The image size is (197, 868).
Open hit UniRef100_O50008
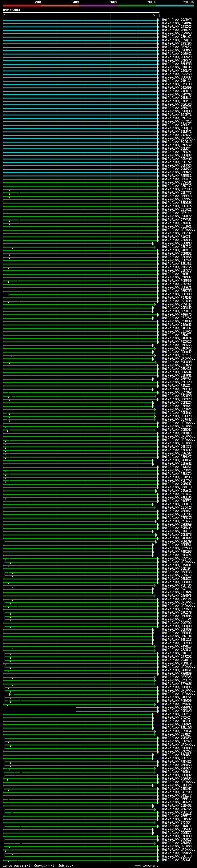click(x=177, y=33)
